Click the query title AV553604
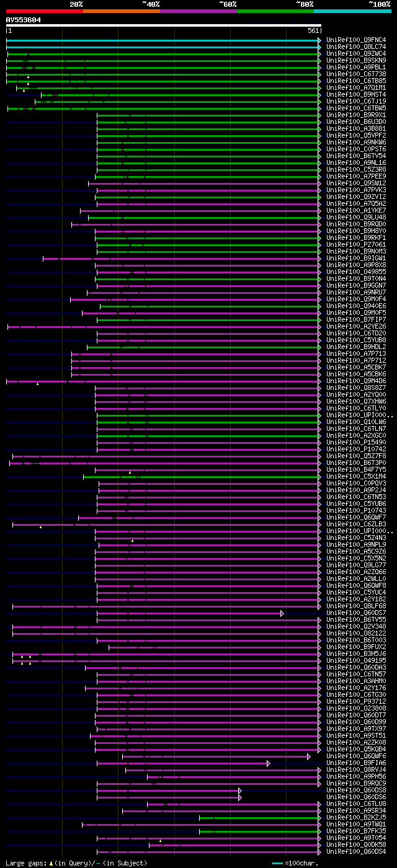This screenshot has width=397, height=868. [24, 20]
